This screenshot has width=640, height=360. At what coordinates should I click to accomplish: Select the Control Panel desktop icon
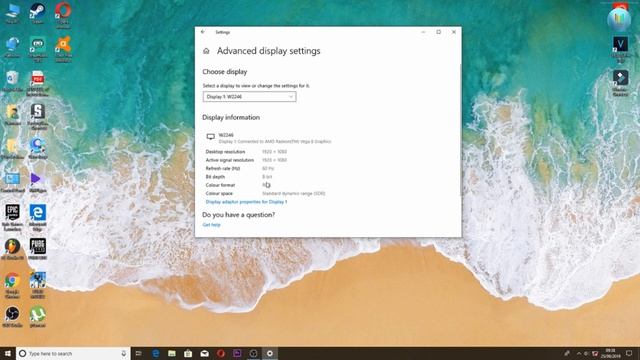(x=12, y=182)
